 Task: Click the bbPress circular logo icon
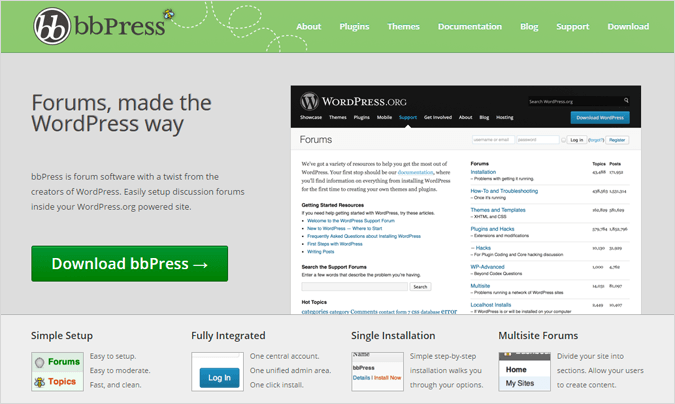click(x=52, y=26)
